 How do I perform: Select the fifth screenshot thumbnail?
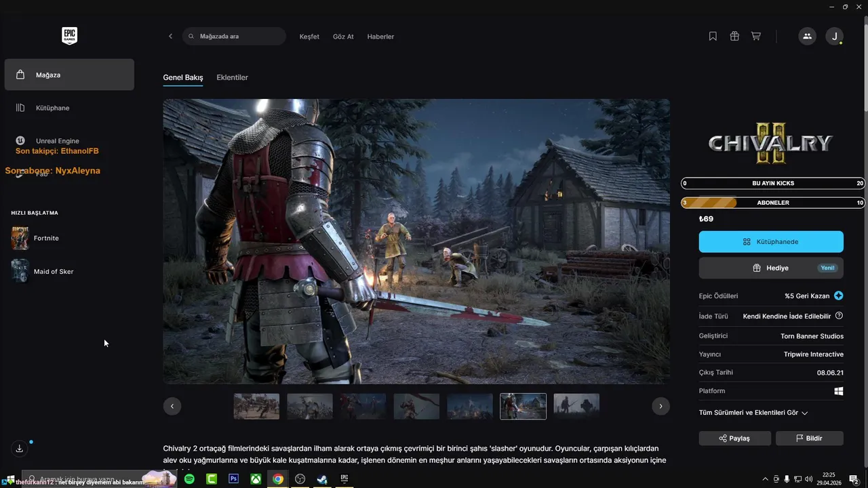pos(470,406)
